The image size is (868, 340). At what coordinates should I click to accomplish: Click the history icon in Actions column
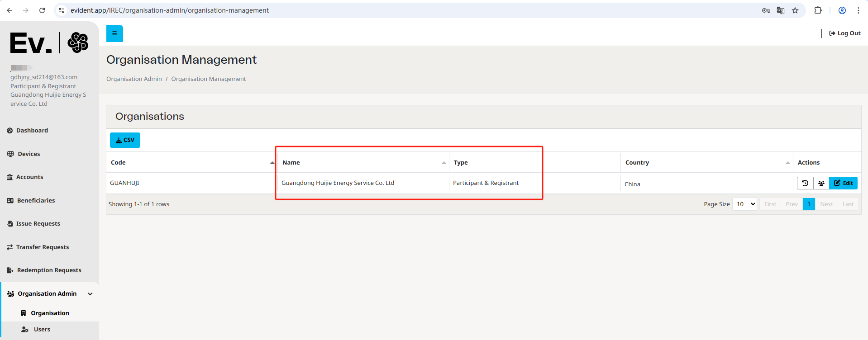(x=805, y=183)
